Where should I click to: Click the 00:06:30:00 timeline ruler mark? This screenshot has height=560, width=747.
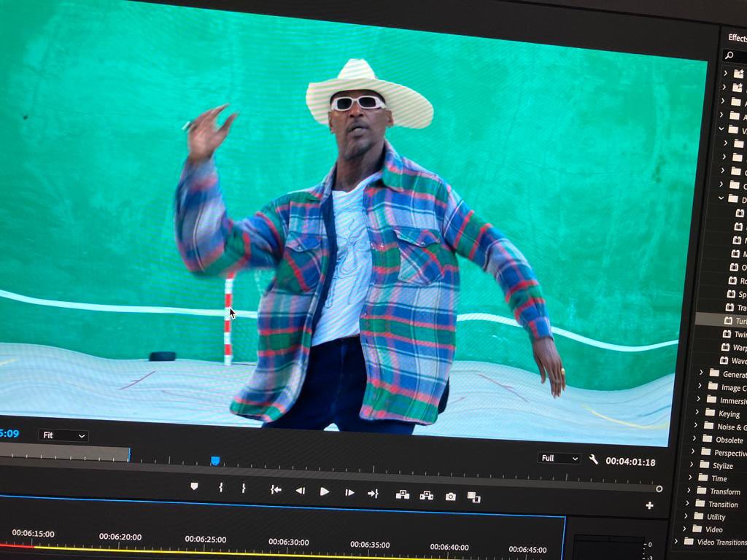(x=288, y=542)
